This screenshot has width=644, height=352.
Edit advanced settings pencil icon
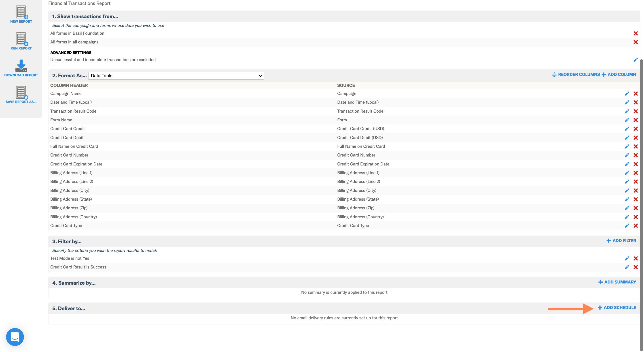coord(636,60)
